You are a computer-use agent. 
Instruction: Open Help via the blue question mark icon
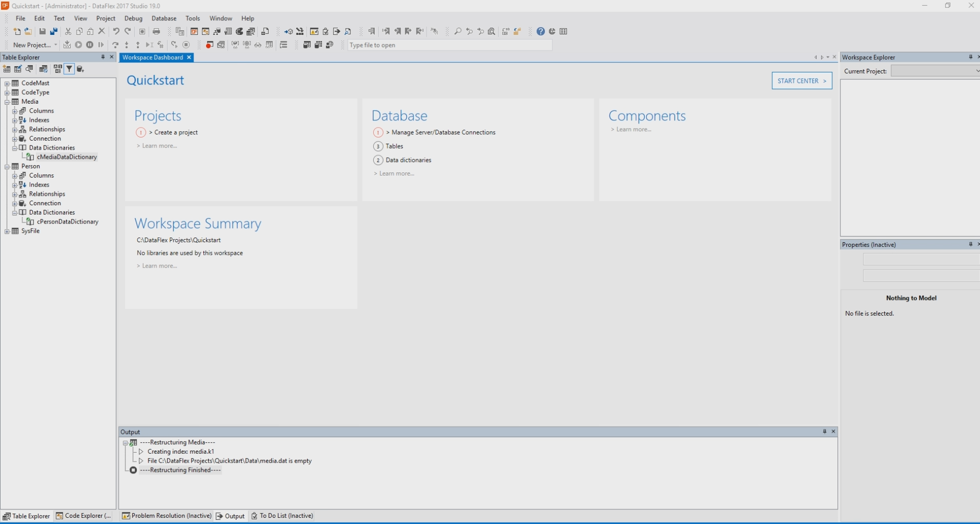(541, 32)
